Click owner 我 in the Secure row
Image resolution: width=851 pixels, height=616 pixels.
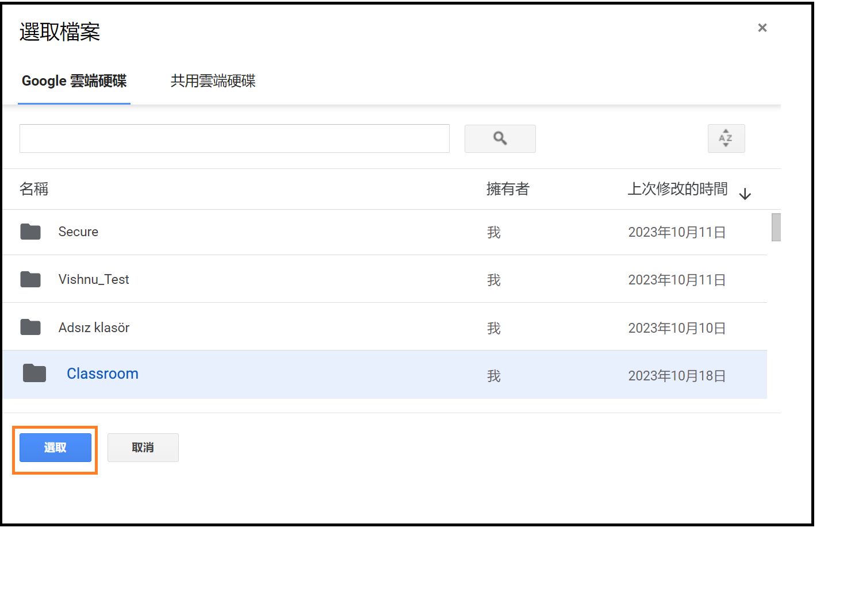(494, 232)
